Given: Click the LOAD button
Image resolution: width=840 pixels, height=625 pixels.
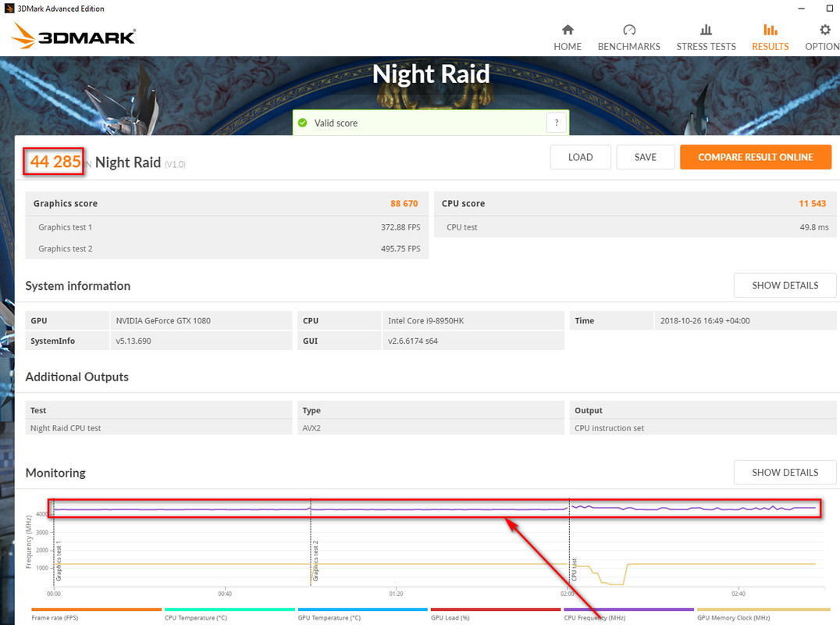Looking at the screenshot, I should 580,157.
